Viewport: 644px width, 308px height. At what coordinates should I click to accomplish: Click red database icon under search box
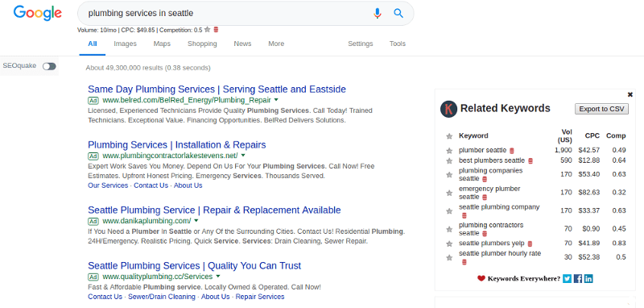coord(216,30)
